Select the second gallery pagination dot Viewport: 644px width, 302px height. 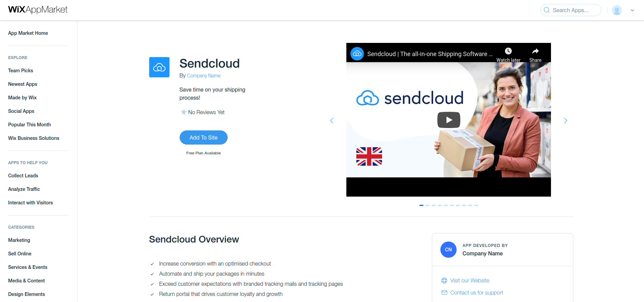428,205
